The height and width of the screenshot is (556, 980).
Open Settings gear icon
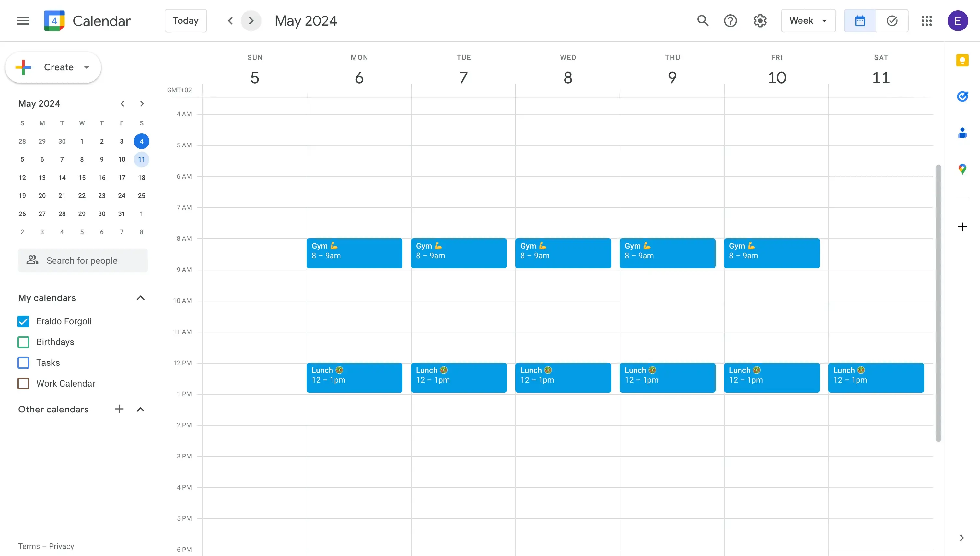coord(760,21)
